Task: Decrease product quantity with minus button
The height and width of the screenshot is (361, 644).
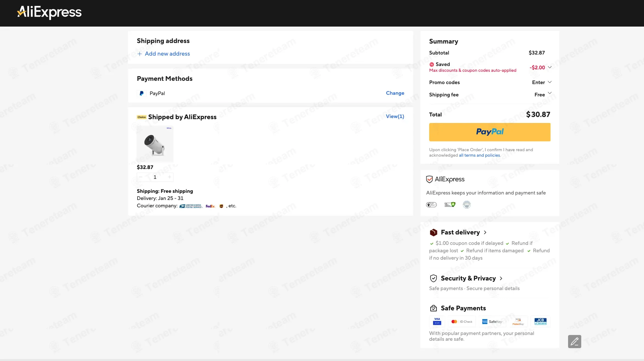Action: click(141, 177)
